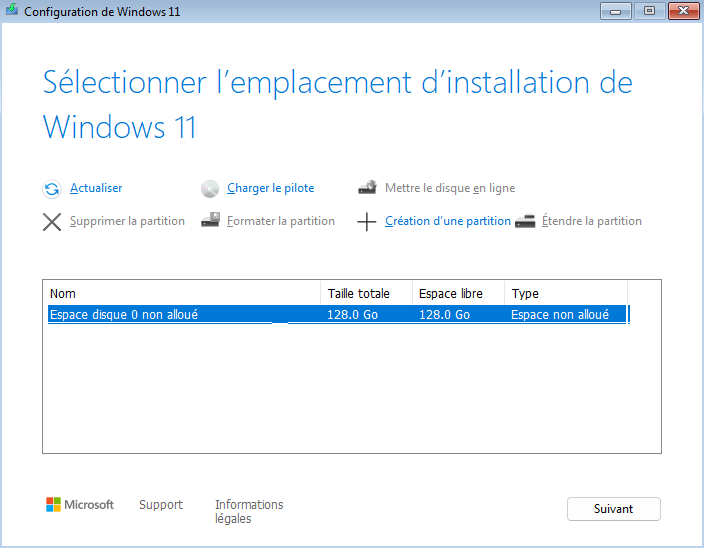Viewport: 704px width, 548px height.
Task: Open the Support link
Action: 161,505
